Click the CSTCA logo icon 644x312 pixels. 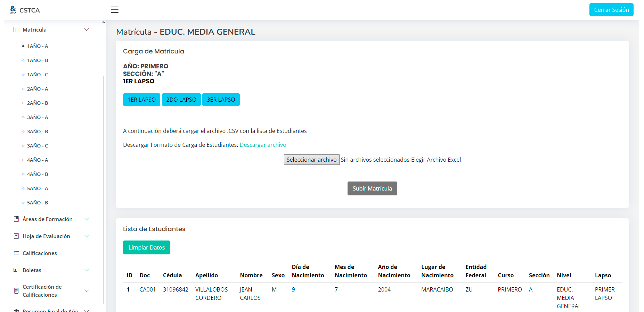(x=13, y=10)
